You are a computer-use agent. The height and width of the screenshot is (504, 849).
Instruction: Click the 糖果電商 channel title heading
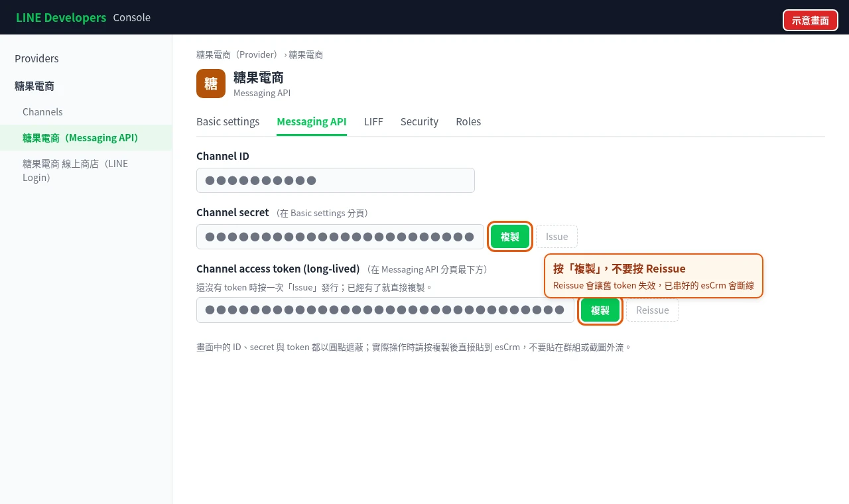tap(259, 78)
